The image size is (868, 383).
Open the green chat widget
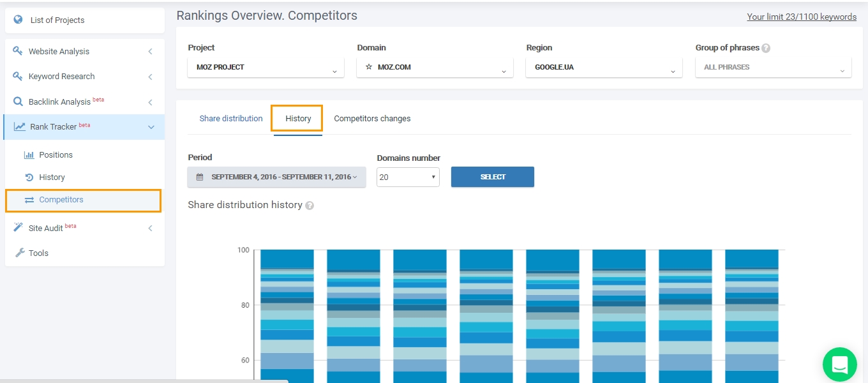pos(839,364)
